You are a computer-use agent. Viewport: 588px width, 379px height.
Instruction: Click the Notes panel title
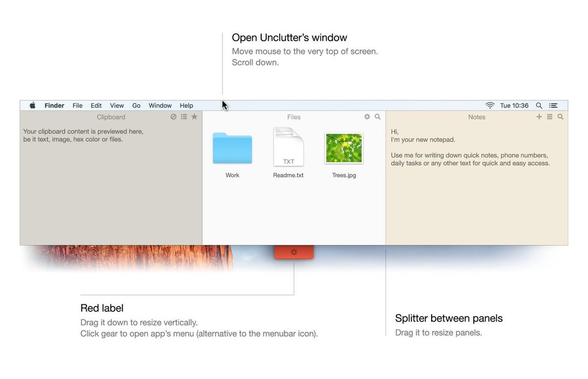pos(477,117)
